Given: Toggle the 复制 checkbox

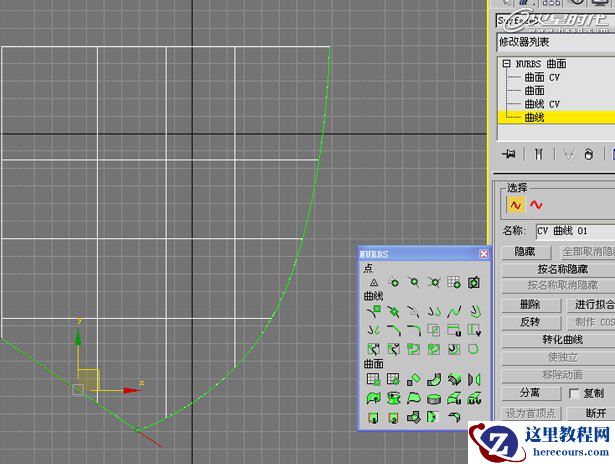Looking at the screenshot, I should coord(574,393).
